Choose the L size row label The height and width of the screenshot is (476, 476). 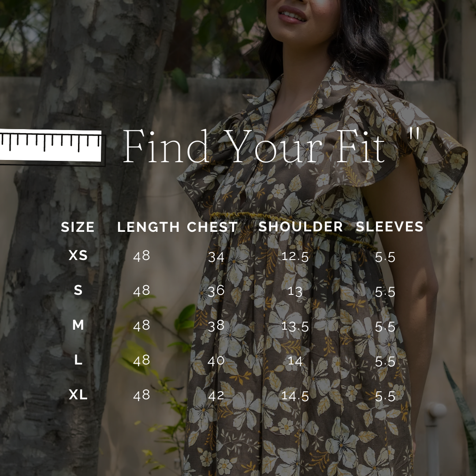tap(78, 360)
